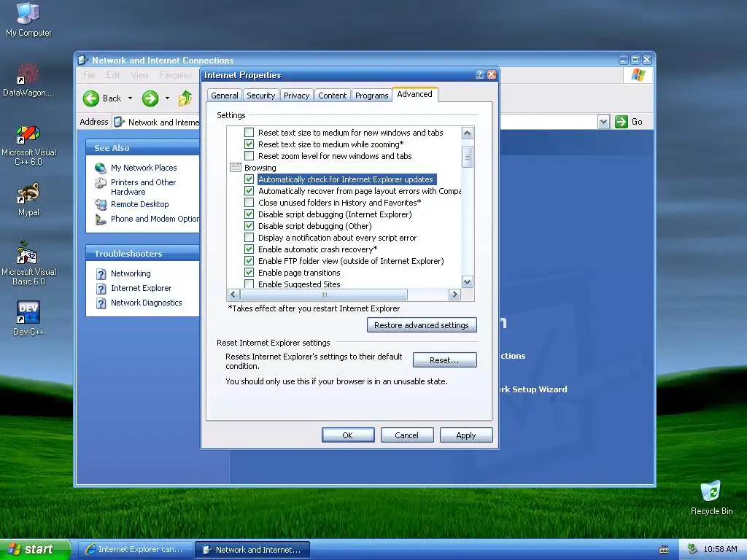The width and height of the screenshot is (747, 560).
Task: Uncheck Enable FTP folder view
Action: 249,261
